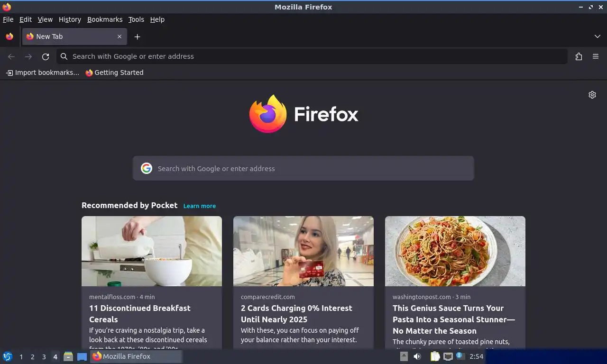This screenshot has width=607, height=364.
Task: Open the file manager taskbar icon
Action: tap(68, 356)
